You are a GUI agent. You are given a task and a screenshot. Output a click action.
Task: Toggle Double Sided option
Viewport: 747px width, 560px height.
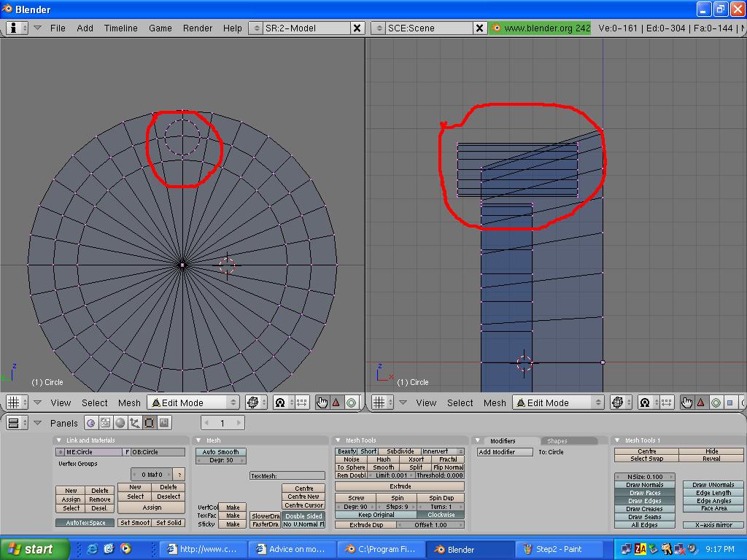point(303,516)
